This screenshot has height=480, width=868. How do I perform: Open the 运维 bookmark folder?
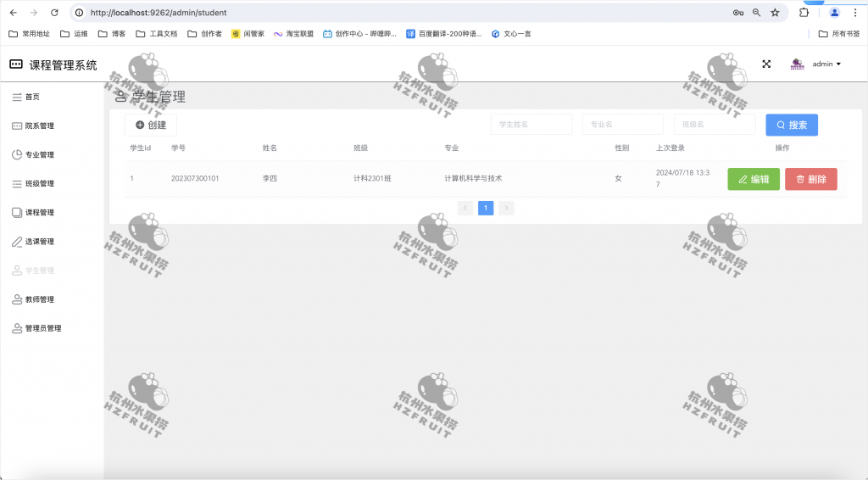point(75,34)
